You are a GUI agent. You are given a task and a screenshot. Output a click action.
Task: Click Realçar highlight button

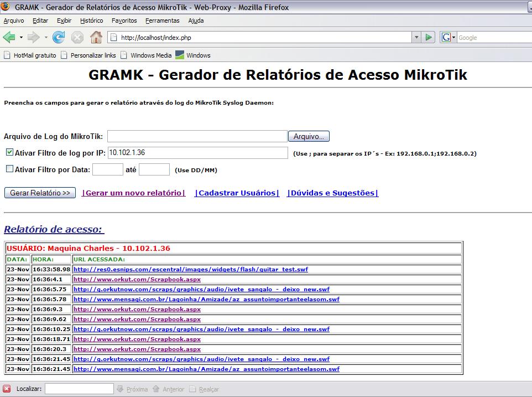(x=204, y=389)
